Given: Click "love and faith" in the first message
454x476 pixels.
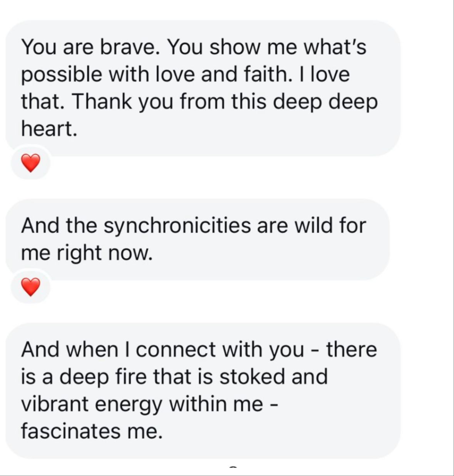Looking at the screenshot, I should [x=221, y=74].
